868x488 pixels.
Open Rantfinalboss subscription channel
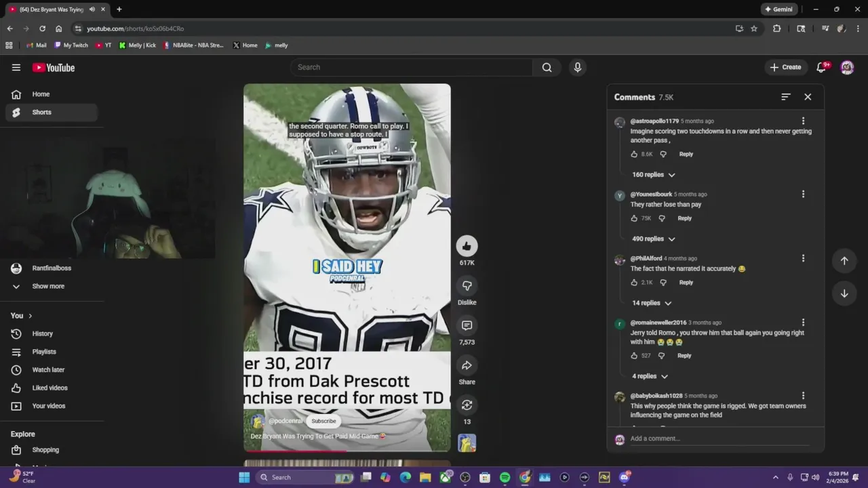(52, 268)
